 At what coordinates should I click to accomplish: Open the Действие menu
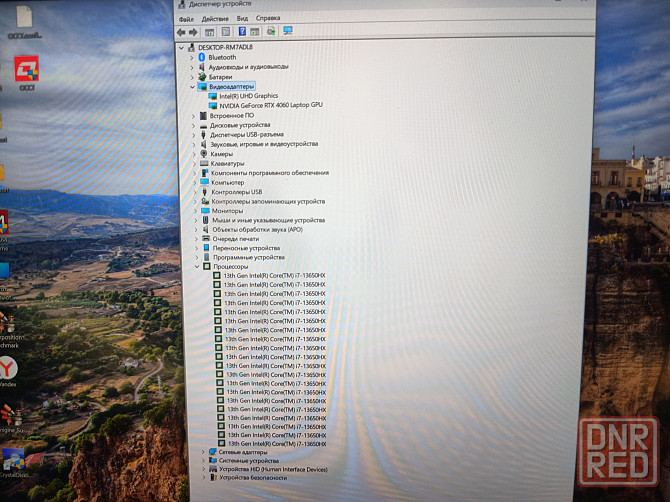click(x=214, y=18)
